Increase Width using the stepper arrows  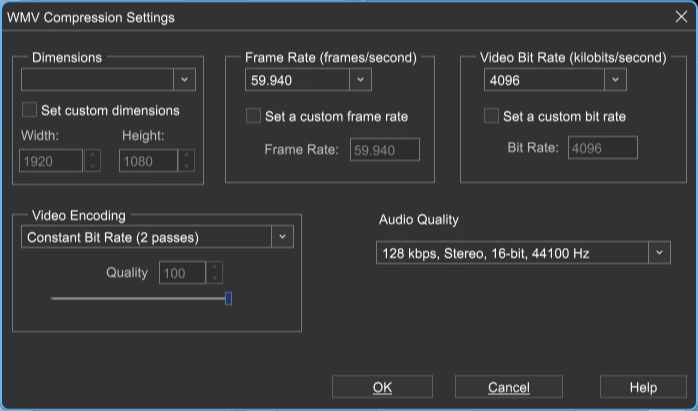(93, 156)
